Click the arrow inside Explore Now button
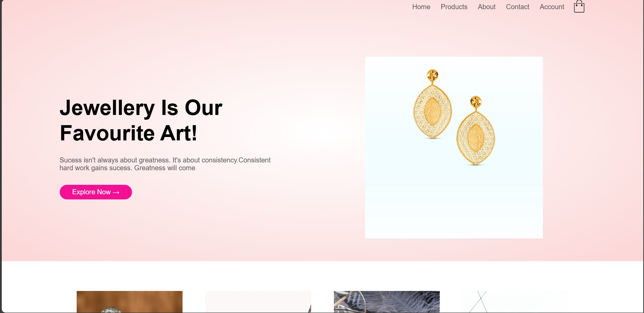 coord(116,192)
